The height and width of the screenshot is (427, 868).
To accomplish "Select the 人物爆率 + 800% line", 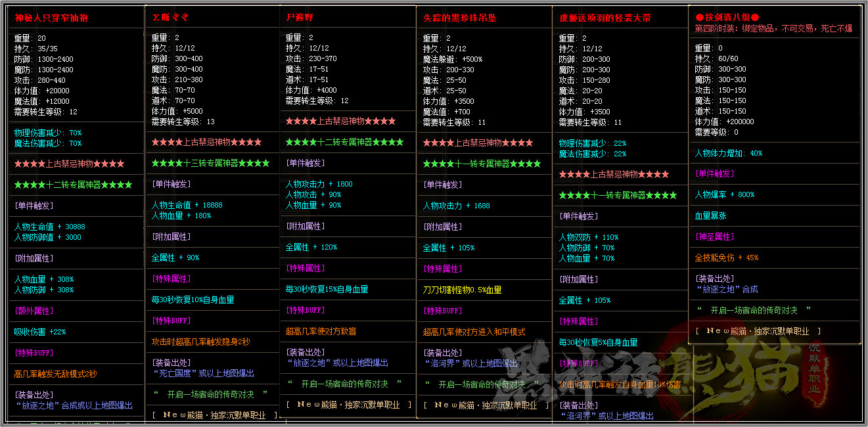I will pos(725,194).
